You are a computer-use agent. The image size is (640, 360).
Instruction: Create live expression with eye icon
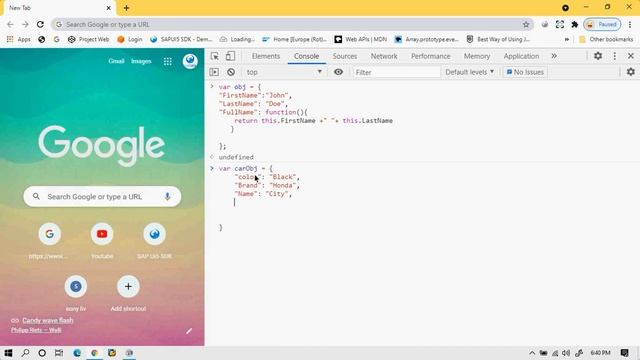(338, 72)
